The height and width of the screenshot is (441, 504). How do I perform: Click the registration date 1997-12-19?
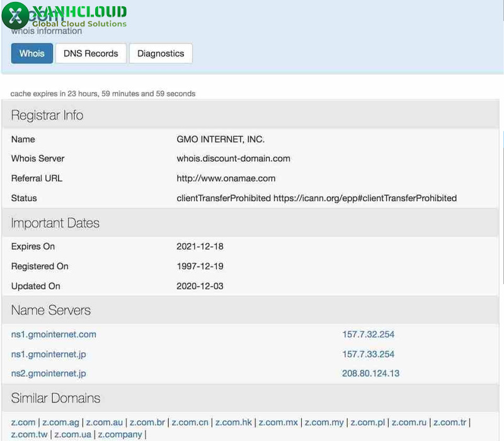[200, 266]
